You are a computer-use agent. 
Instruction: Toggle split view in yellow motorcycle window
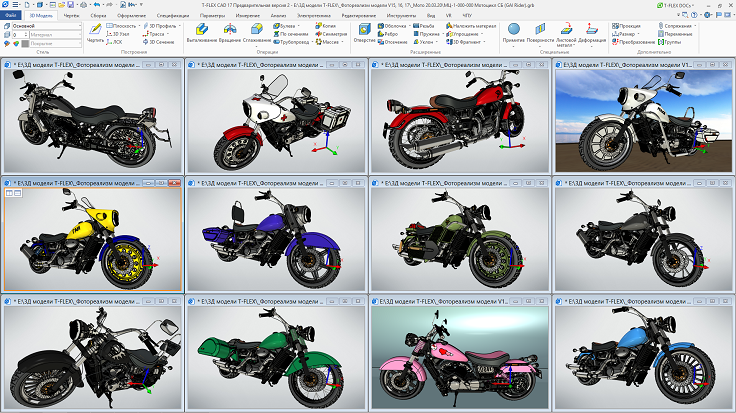[x=9, y=193]
